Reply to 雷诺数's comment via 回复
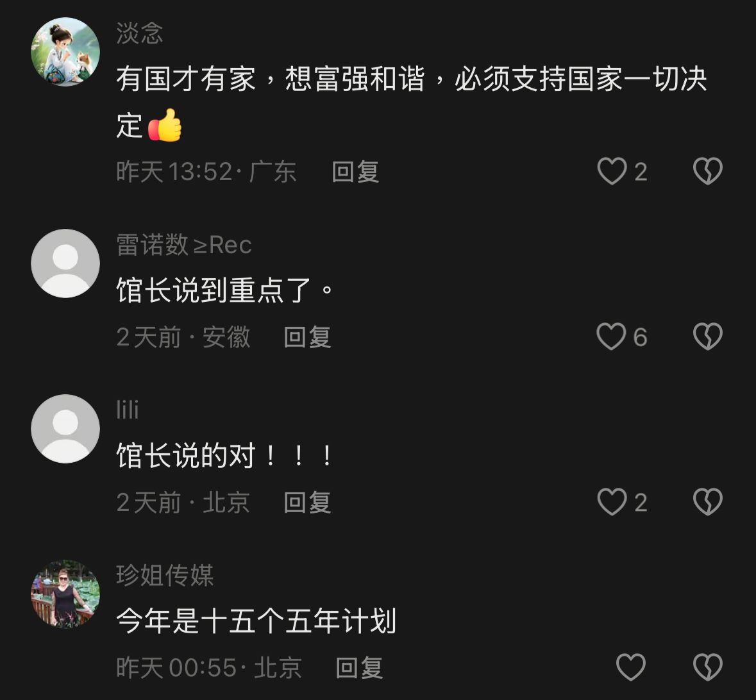 point(307,337)
